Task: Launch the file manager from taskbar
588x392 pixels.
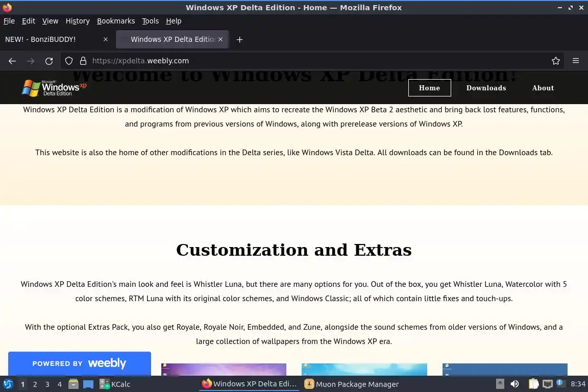Action: (73, 384)
